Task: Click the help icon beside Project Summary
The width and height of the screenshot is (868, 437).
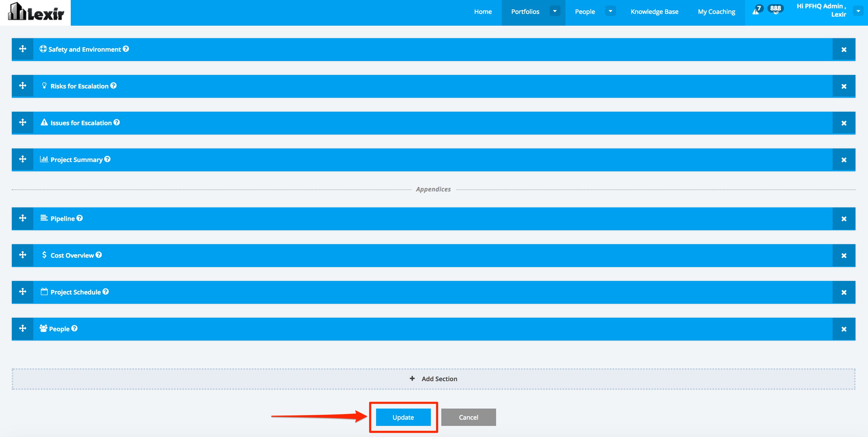Action: click(x=108, y=159)
